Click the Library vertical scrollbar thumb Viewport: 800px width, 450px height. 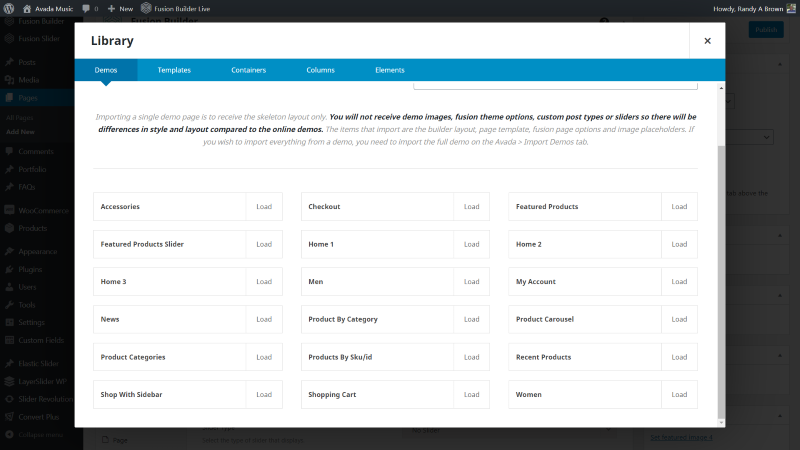point(721,282)
